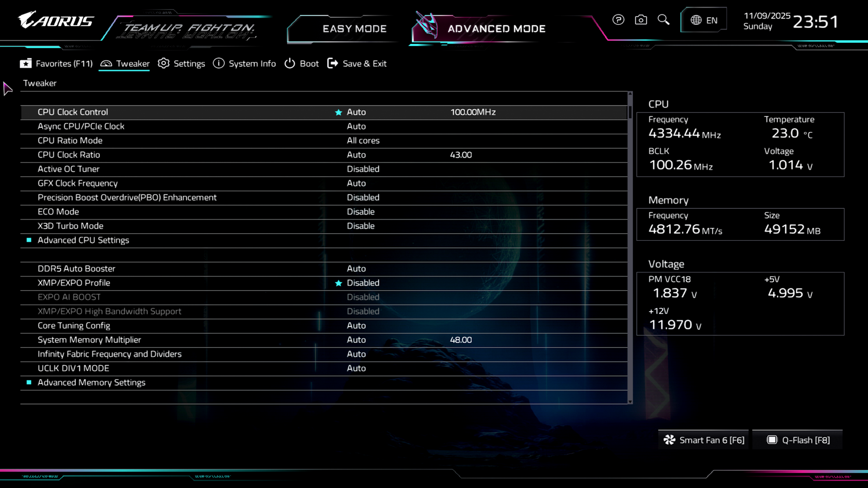The image size is (868, 488).
Task: Click the favorite star on CPU Clock Control
Action: point(338,113)
